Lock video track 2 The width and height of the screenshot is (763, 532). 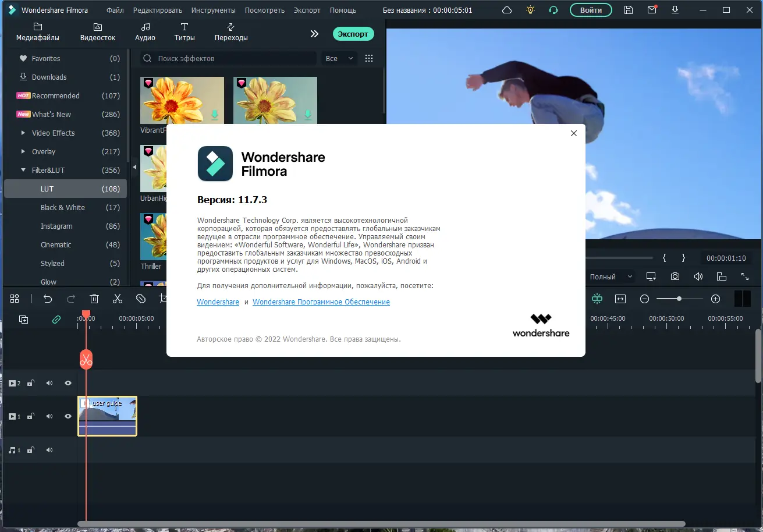(31, 383)
